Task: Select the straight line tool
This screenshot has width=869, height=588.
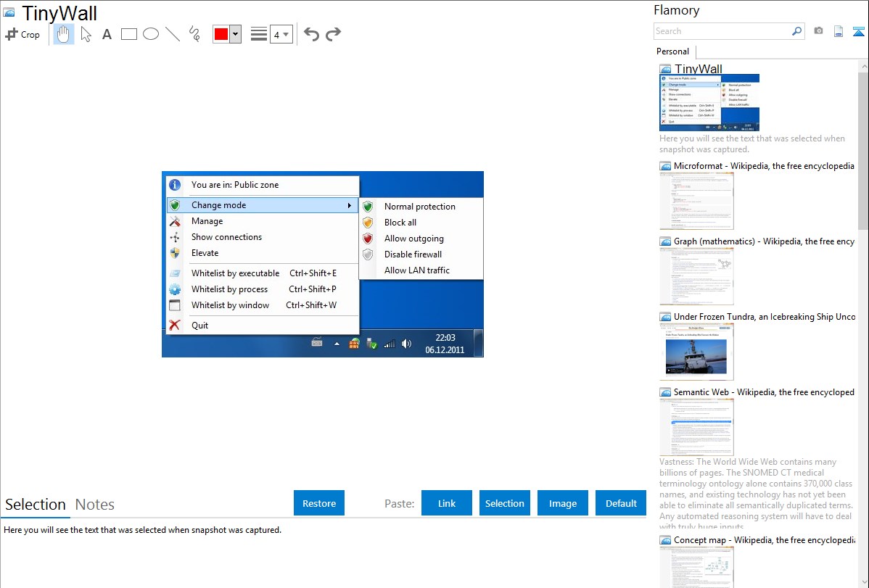Action: 172,34
